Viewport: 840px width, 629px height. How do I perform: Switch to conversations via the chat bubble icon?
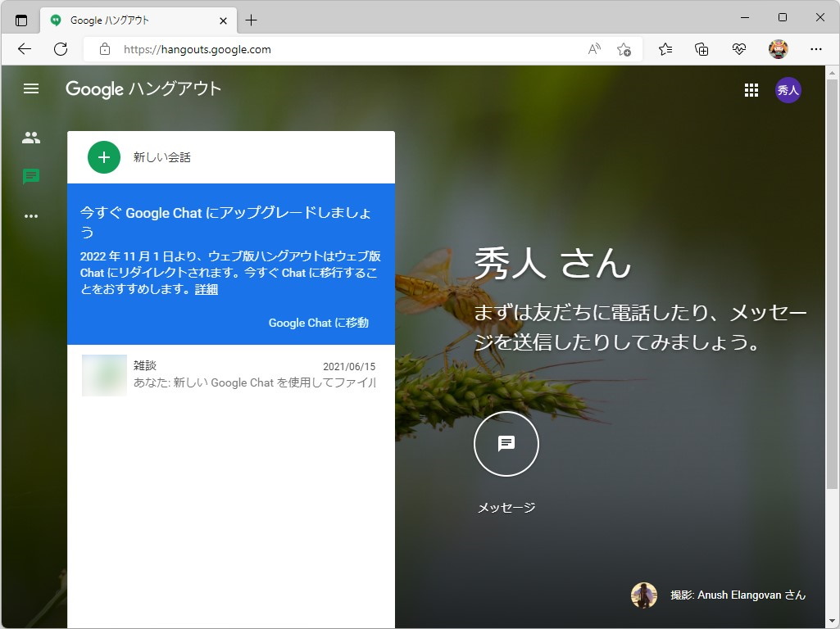pyautogui.click(x=31, y=177)
